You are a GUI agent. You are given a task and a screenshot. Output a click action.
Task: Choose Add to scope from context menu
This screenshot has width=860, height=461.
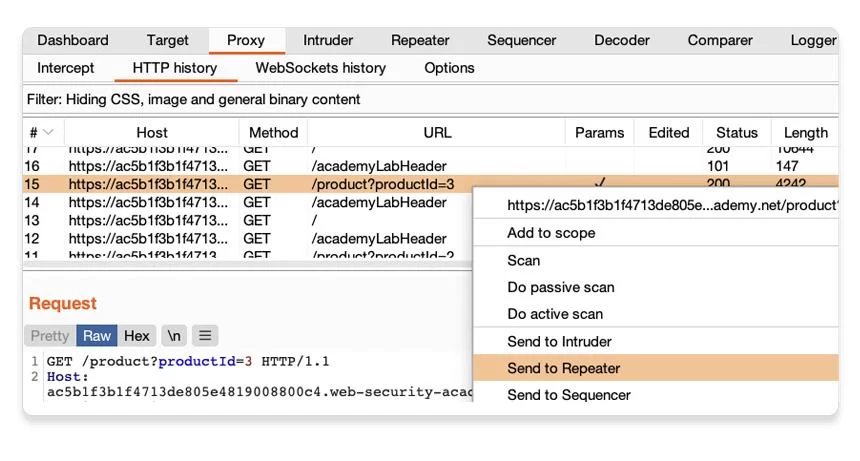point(656,233)
